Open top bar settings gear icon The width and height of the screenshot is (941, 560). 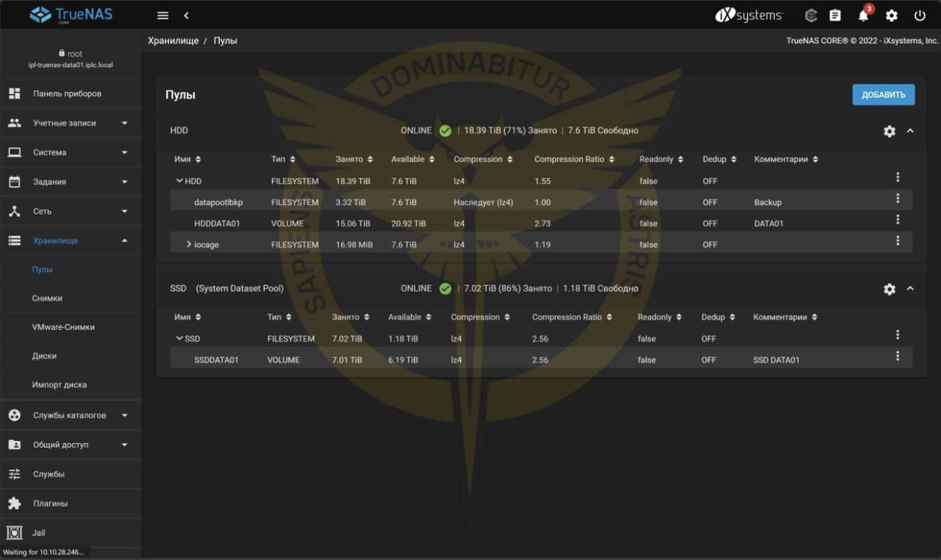coord(892,15)
